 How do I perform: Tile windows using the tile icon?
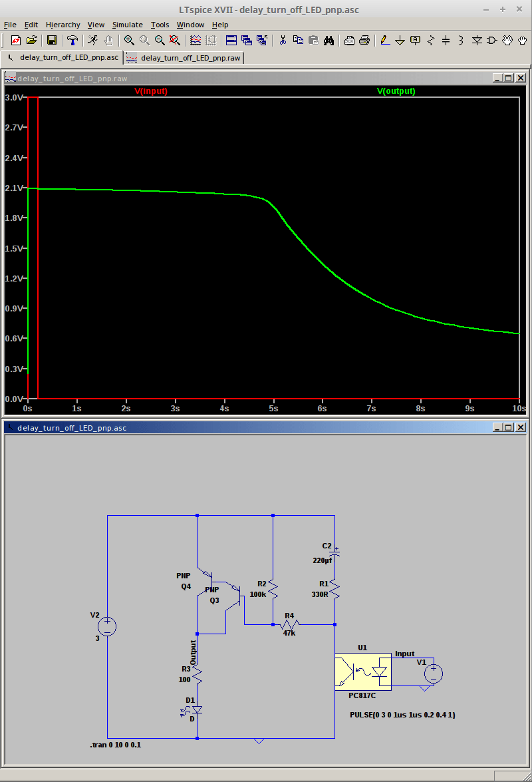pyautogui.click(x=231, y=41)
